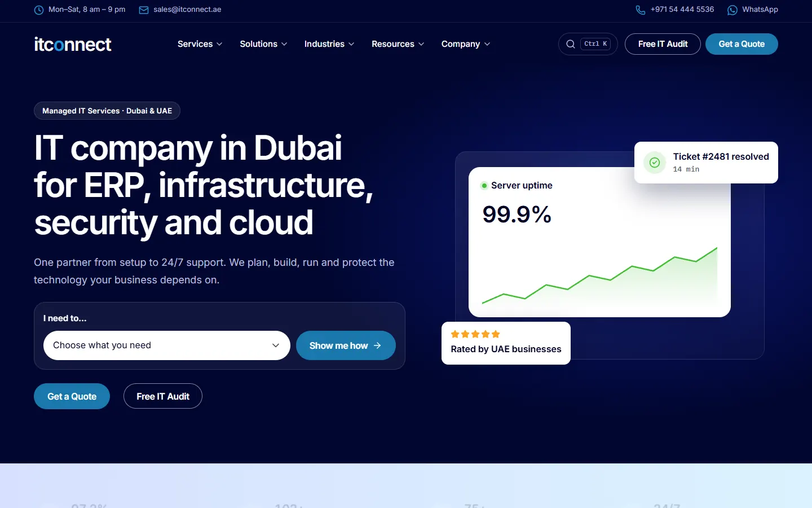
Task: Click the 99.9% uptime value
Action: (x=517, y=214)
